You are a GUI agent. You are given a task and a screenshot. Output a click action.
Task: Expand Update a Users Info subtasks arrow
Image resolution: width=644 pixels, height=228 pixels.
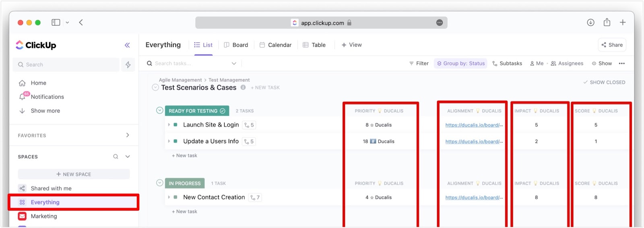point(169,141)
